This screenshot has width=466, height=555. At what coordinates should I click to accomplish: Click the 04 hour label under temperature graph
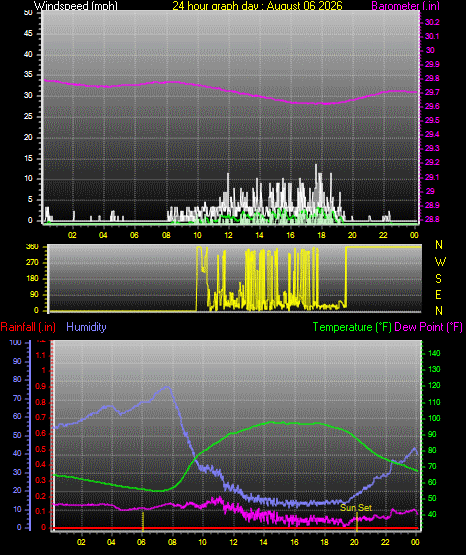point(111,542)
